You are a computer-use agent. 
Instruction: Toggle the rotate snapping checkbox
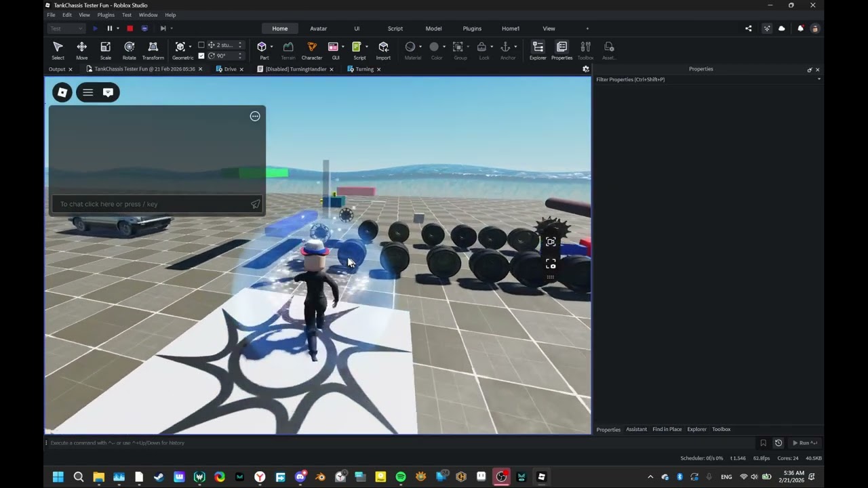[201, 56]
